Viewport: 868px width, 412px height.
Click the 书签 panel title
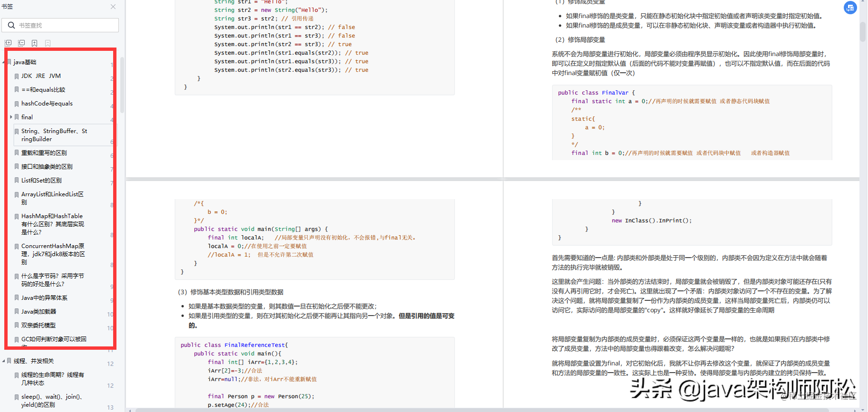[x=7, y=7]
